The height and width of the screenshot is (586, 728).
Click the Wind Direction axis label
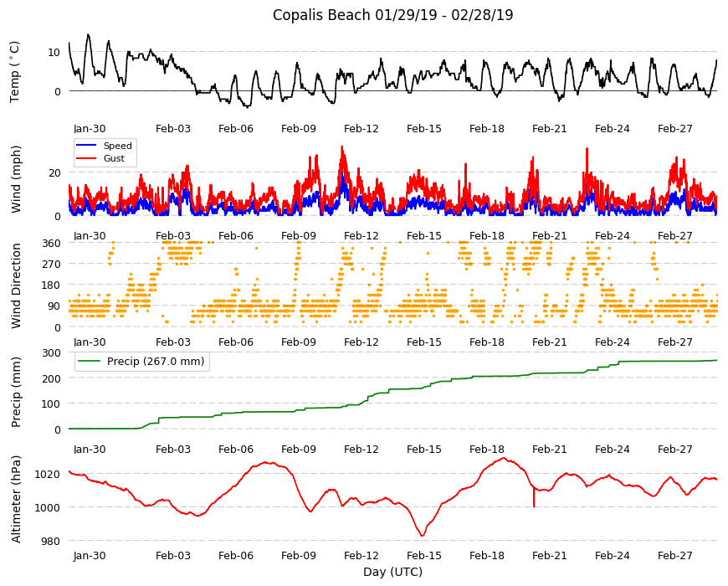16,286
